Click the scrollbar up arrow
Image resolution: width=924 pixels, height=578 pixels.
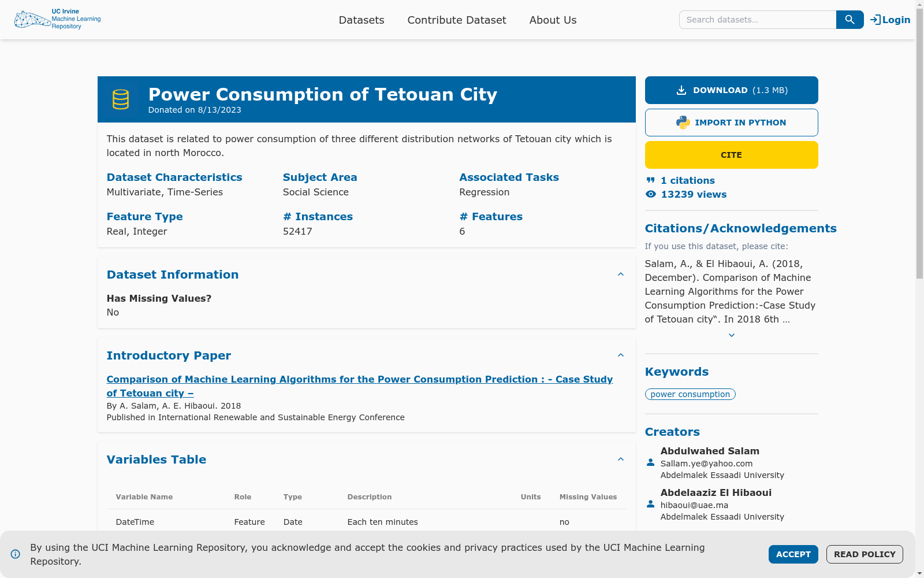click(919, 4)
